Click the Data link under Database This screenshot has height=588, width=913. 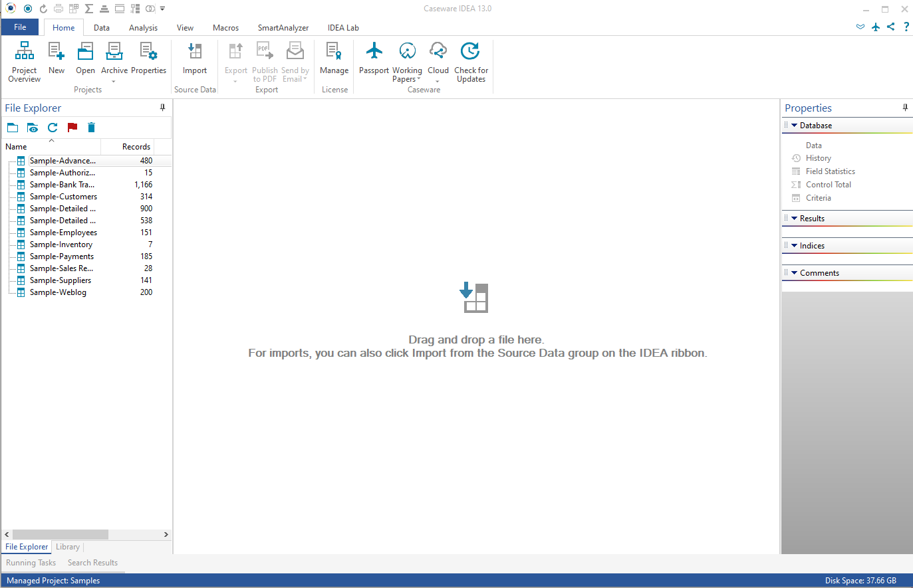tap(813, 146)
